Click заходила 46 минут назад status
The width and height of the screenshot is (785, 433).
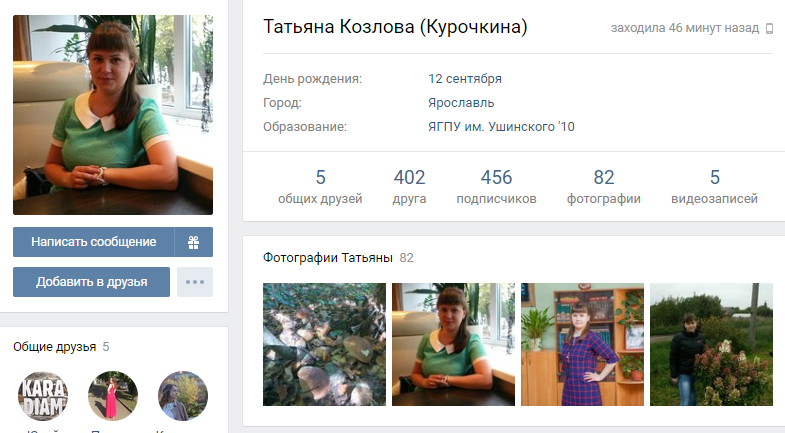click(x=685, y=28)
